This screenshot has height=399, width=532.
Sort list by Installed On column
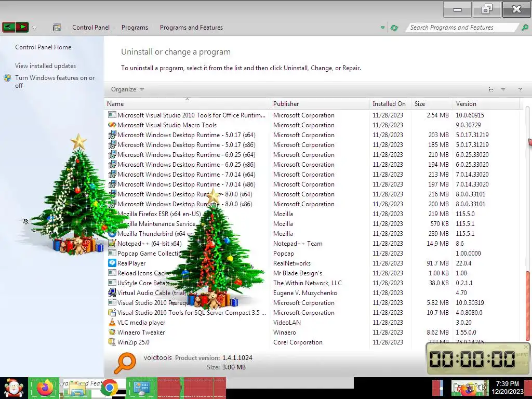pyautogui.click(x=390, y=104)
